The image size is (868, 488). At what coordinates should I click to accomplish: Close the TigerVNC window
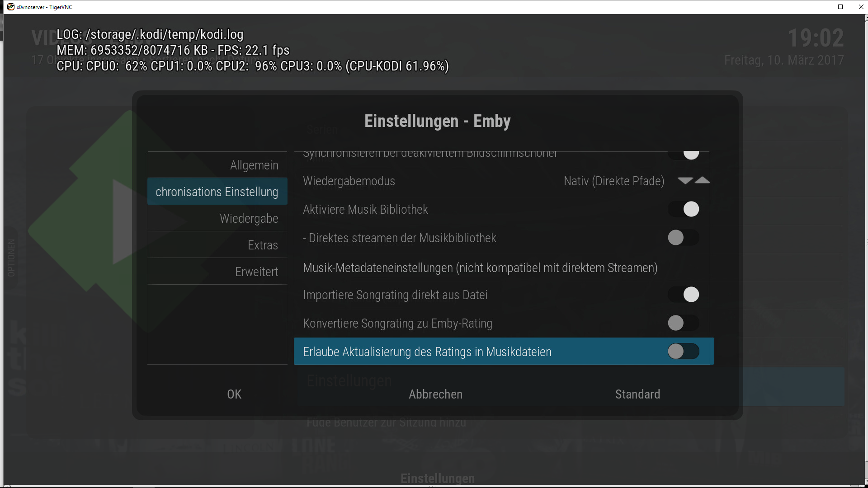[861, 7]
